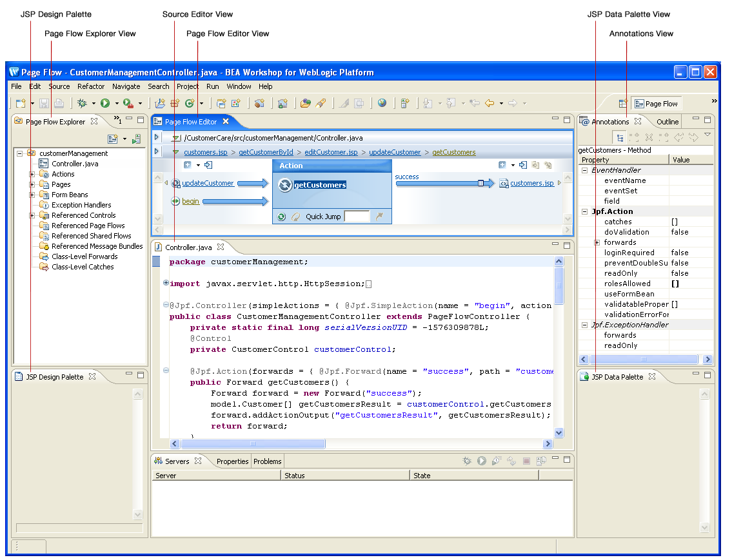Click the Controller.java diagram icon in tree
This screenshot has height=560, width=752.
coord(44,164)
